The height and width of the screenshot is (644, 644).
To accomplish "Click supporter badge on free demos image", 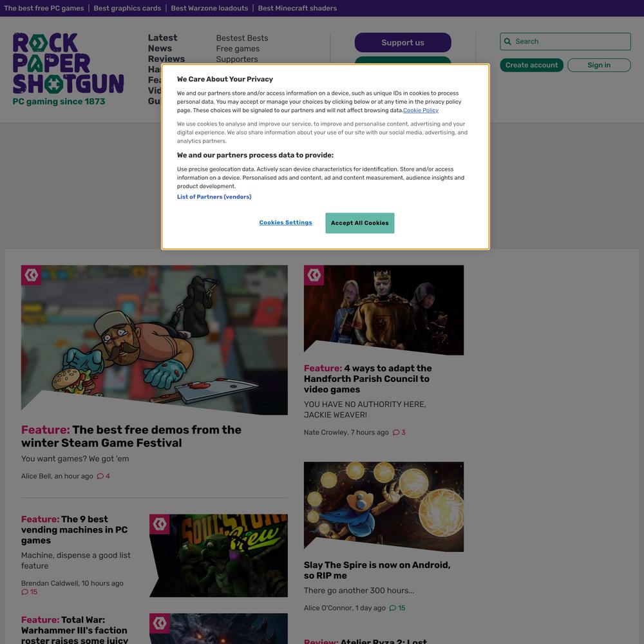I will [31, 275].
